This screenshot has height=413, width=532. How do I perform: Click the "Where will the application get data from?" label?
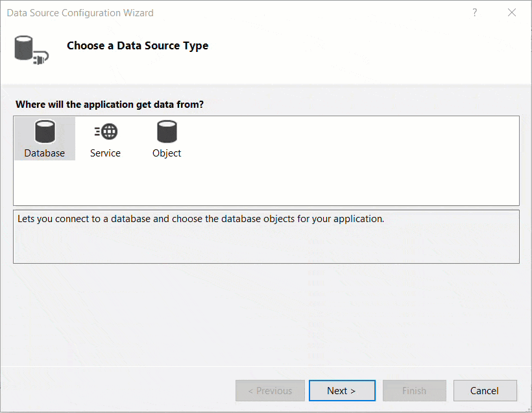110,105
